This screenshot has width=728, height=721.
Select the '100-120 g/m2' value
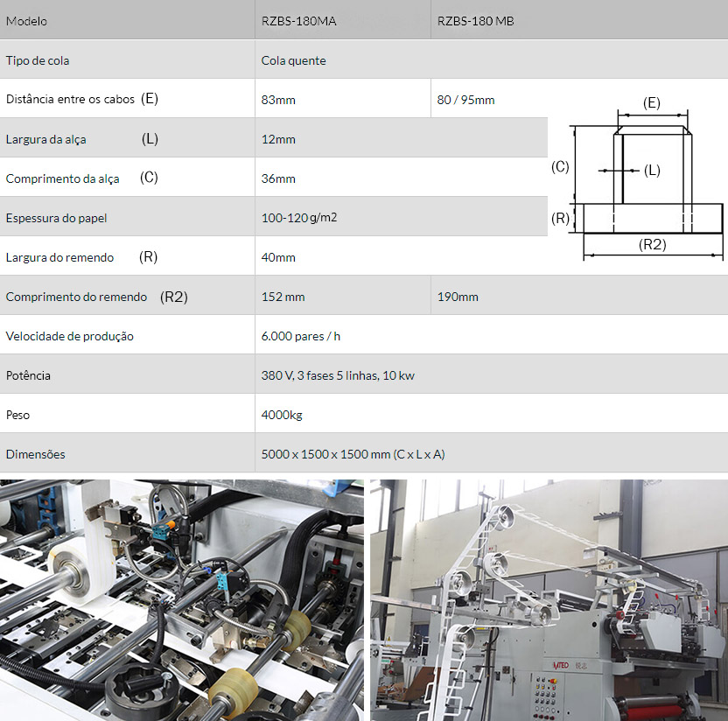(299, 218)
